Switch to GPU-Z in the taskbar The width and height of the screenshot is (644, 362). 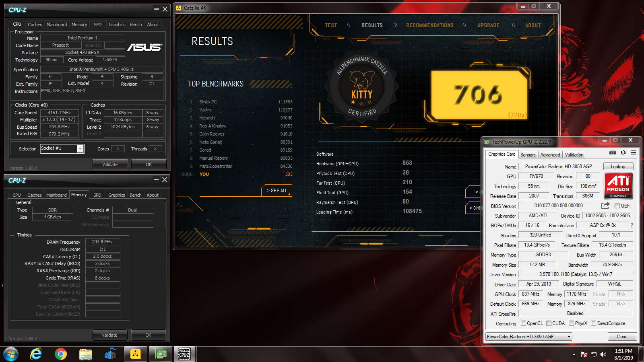click(x=161, y=354)
